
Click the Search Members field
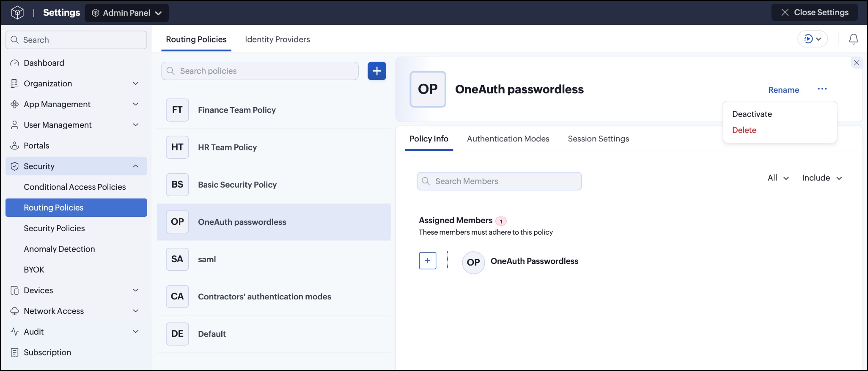click(x=499, y=181)
